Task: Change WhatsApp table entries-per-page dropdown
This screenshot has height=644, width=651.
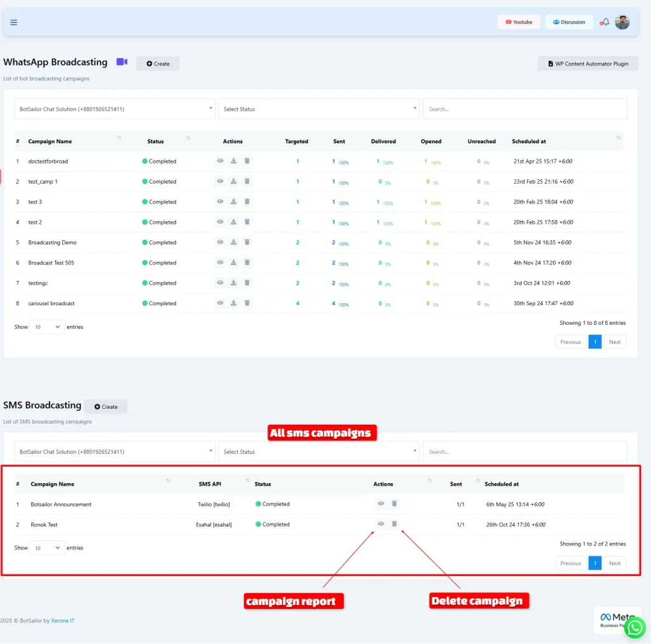Action: 47,327
